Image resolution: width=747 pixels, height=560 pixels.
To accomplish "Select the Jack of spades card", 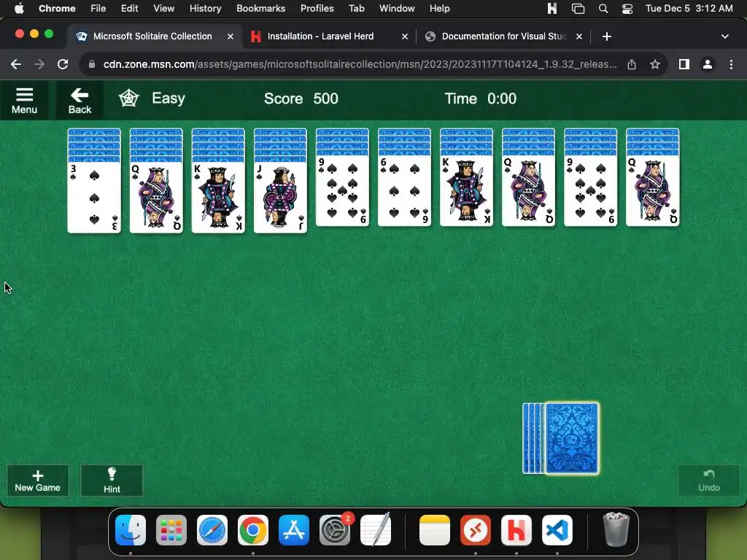I will coord(280,197).
